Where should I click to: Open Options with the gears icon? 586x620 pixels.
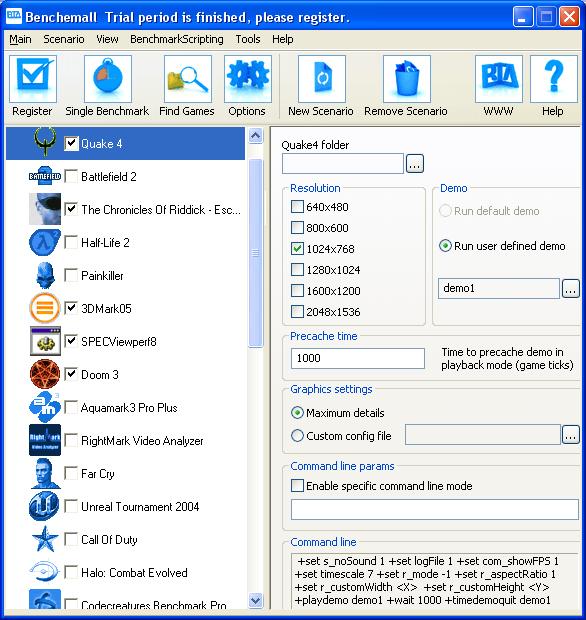click(248, 79)
